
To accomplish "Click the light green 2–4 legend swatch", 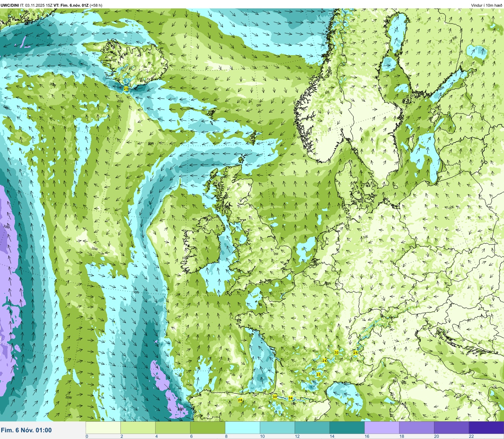I will [x=138, y=428].
